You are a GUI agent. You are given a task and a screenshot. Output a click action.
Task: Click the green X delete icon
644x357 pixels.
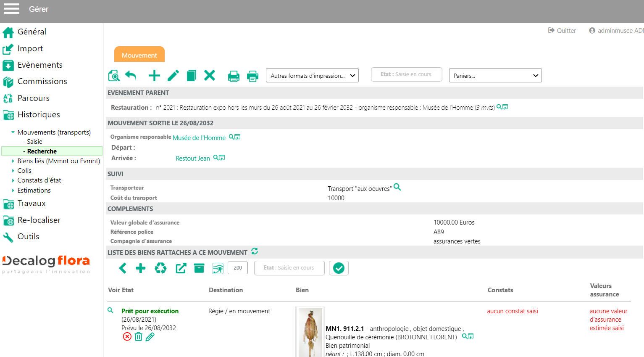[209, 76]
